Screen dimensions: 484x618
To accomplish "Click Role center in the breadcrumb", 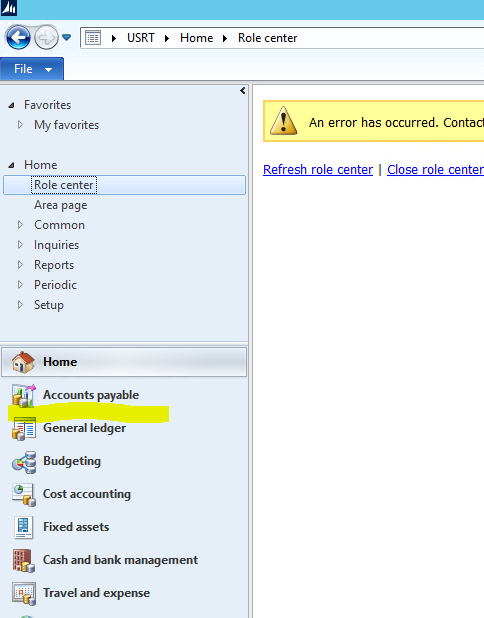I will click(x=268, y=38).
